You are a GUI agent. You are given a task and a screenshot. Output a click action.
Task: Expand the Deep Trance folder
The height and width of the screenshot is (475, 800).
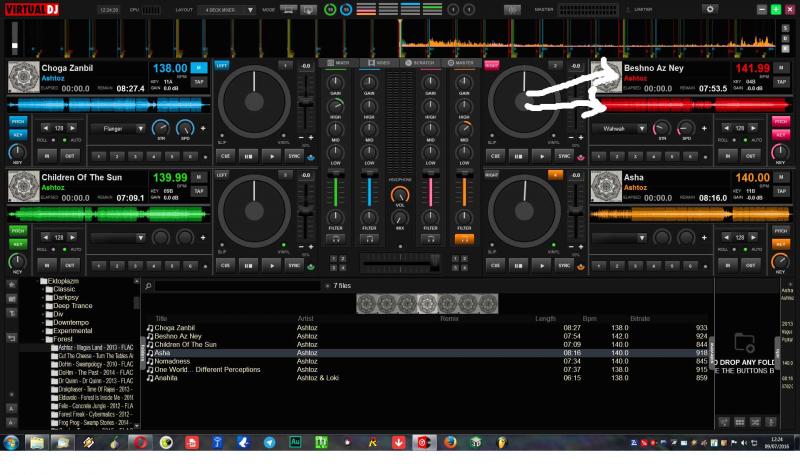43,306
